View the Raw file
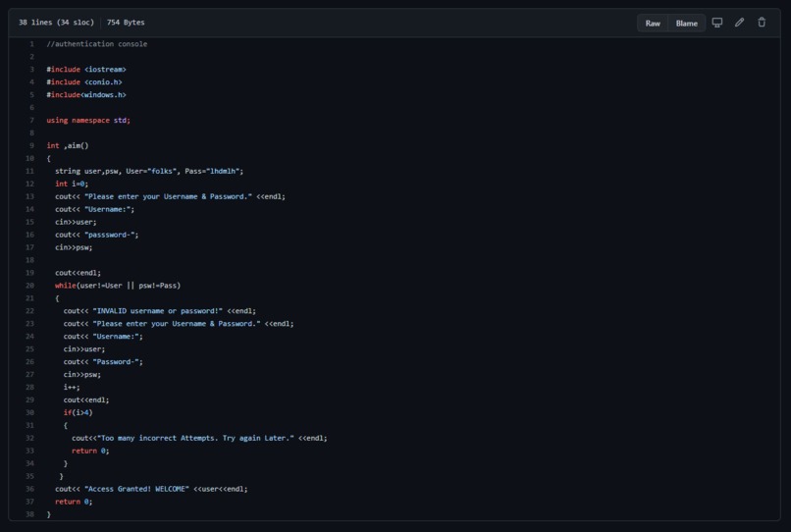Viewport: 791px width, 532px height. pyautogui.click(x=653, y=24)
